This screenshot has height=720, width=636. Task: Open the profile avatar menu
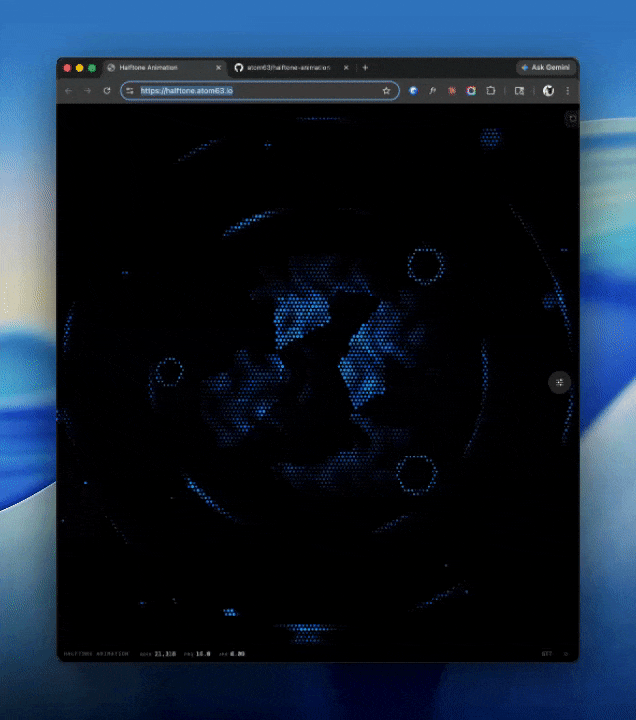click(x=548, y=91)
